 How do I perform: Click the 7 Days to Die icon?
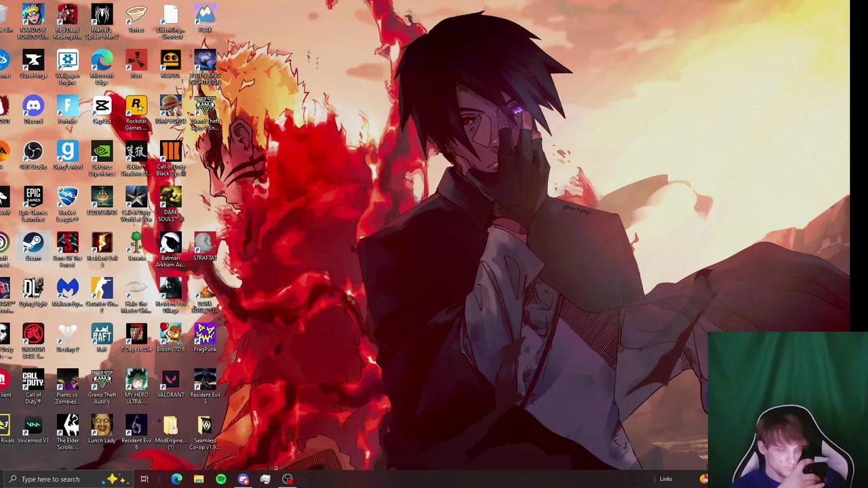[x=136, y=336]
